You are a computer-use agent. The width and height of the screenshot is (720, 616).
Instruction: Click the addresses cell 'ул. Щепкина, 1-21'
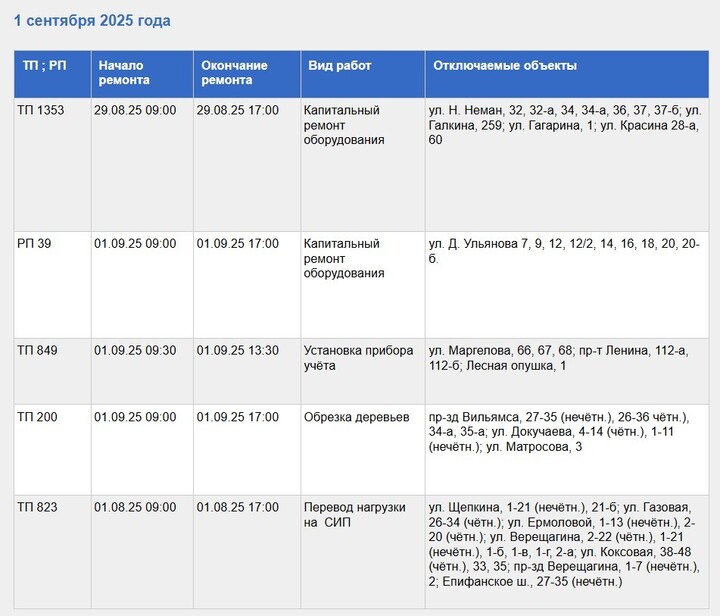pyautogui.click(x=567, y=552)
